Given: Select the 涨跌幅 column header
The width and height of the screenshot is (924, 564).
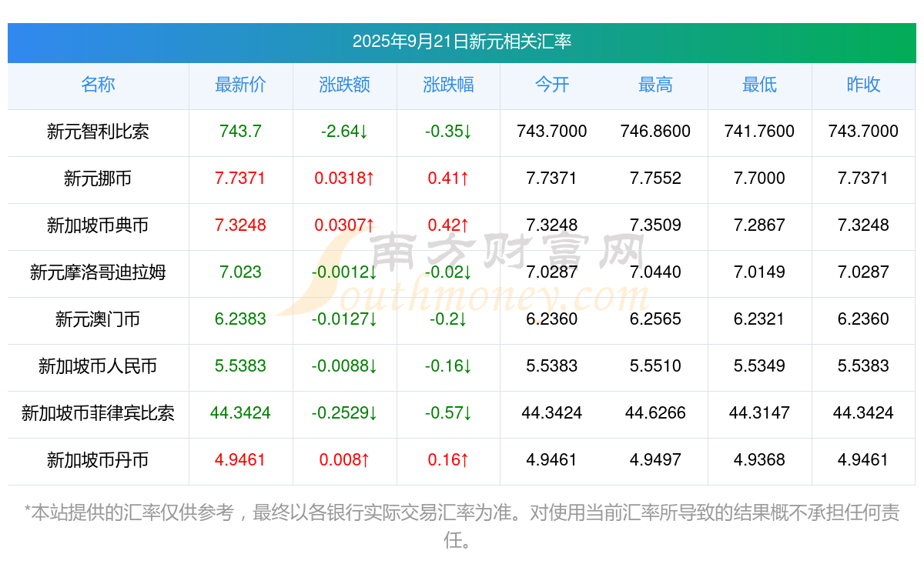Looking at the screenshot, I should 448,85.
